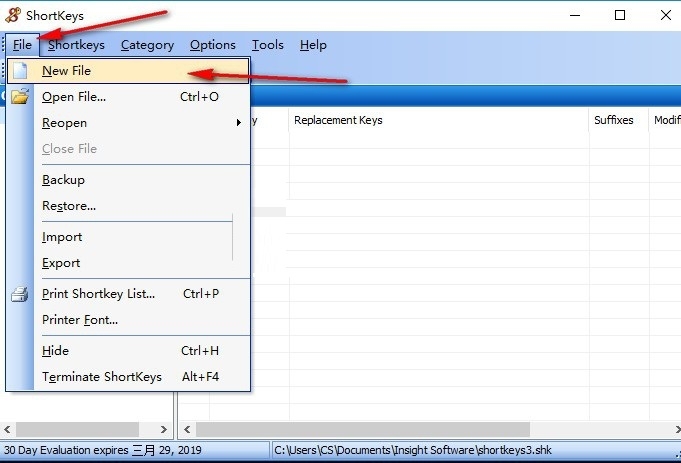Select the Reopen menu entry
Image resolution: width=681 pixels, height=463 pixels.
click(128, 122)
